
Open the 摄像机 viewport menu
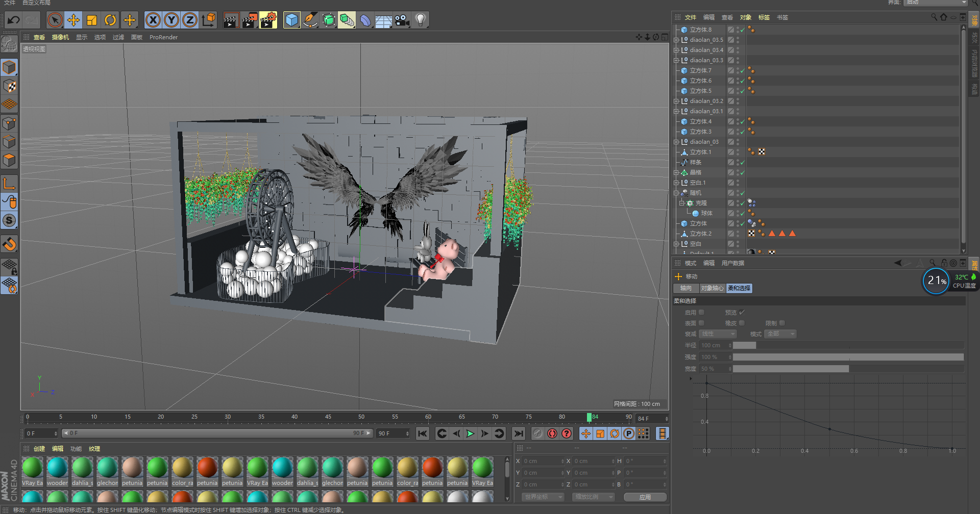click(60, 37)
